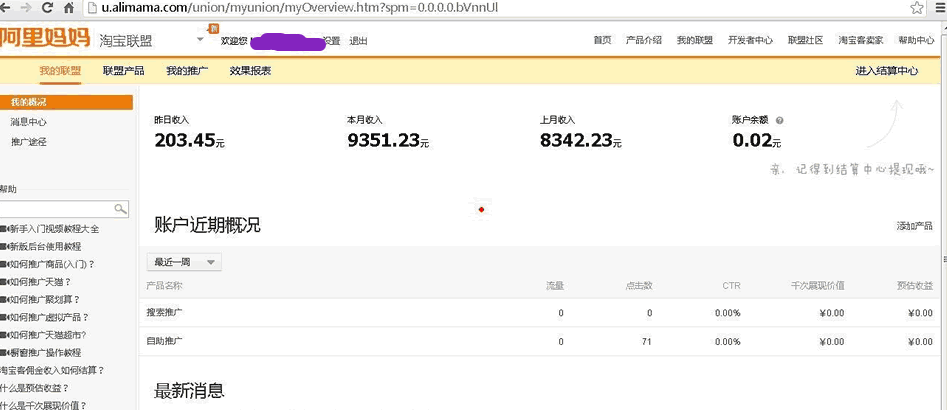
Task: Open the 效果报表 tab
Action: (250, 71)
